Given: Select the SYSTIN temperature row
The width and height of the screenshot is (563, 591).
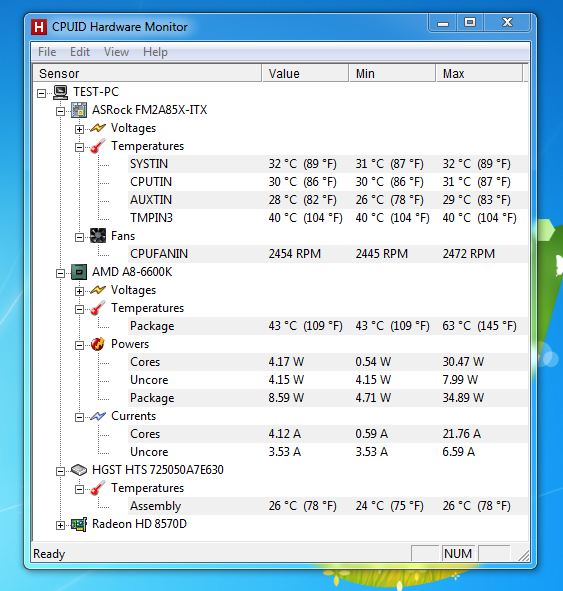Looking at the screenshot, I should (x=328, y=164).
